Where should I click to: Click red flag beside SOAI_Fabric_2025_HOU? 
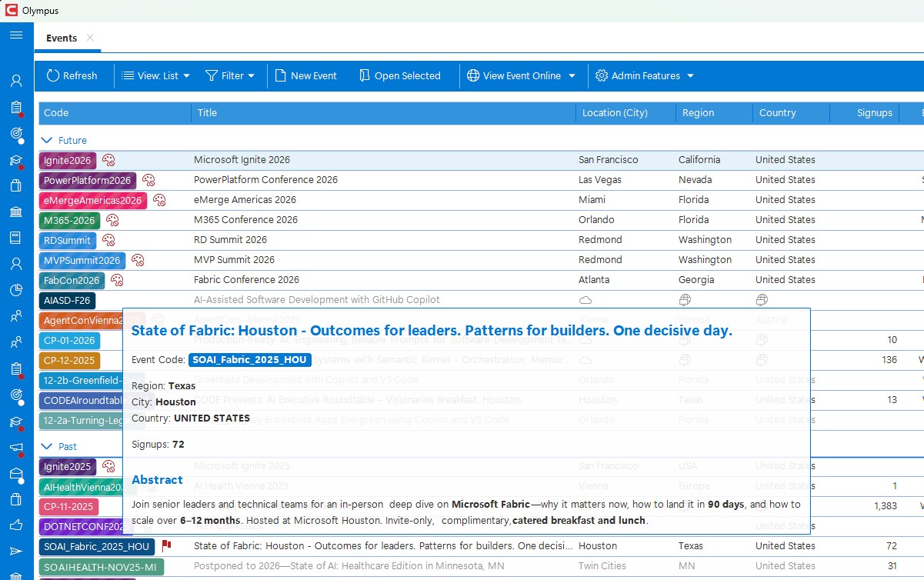tap(166, 546)
